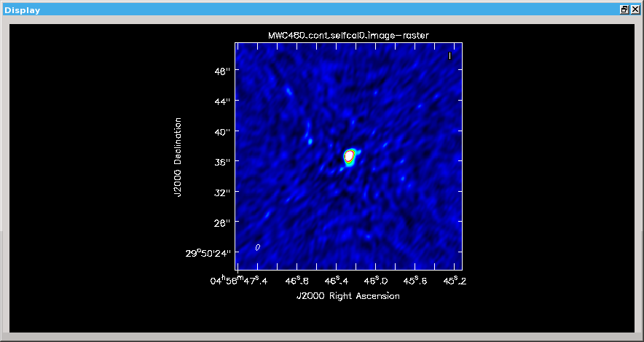This screenshot has height=342, width=644.
Task: Click the 36" declination tick label
Action: click(x=221, y=162)
